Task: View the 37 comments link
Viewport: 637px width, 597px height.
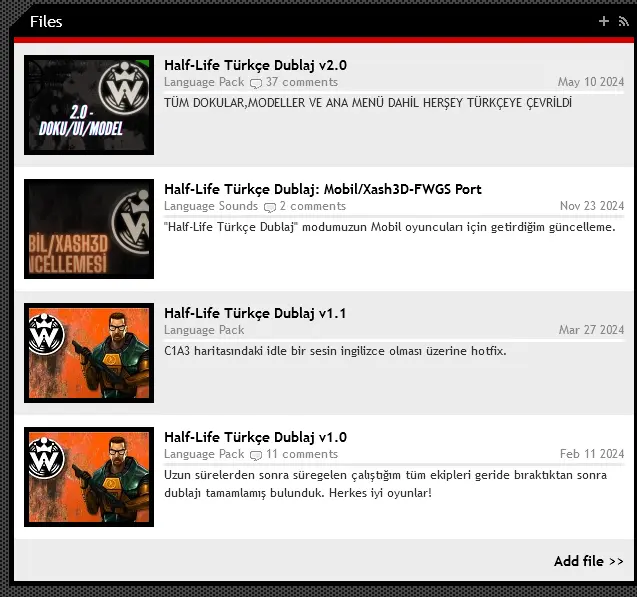Action: point(302,82)
